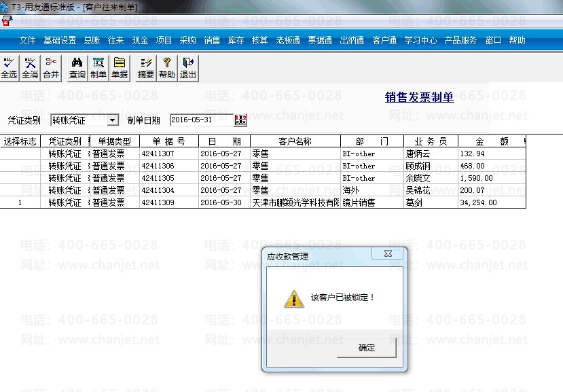Click the 葛剑 salesperson cell

[x=431, y=202]
